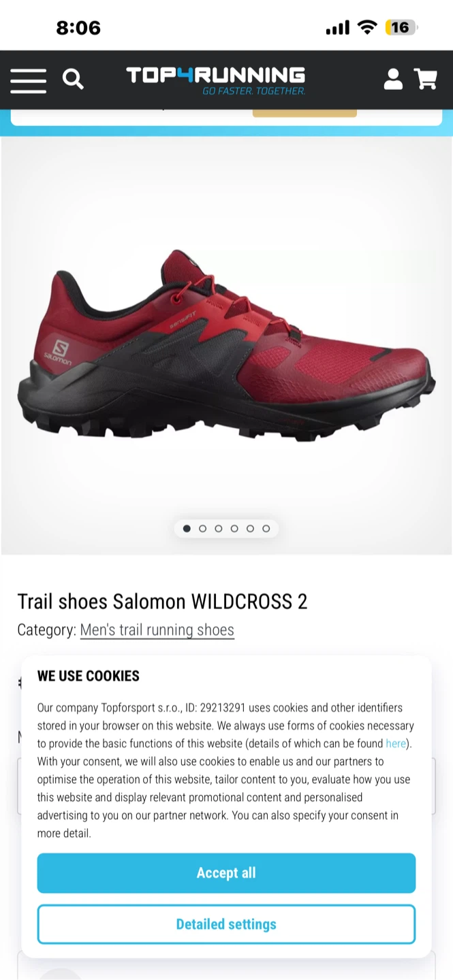453x980 pixels.
Task: Open the user account icon
Action: (x=393, y=79)
